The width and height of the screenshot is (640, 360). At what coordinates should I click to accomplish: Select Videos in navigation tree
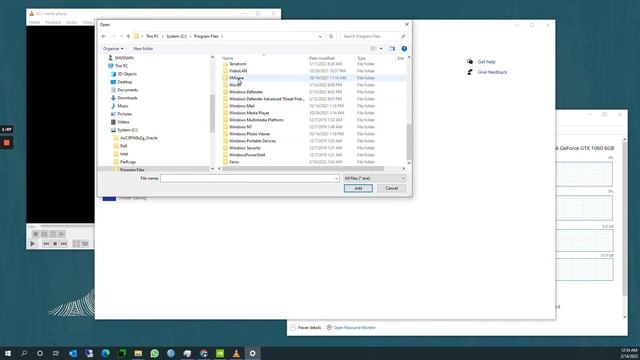123,122
